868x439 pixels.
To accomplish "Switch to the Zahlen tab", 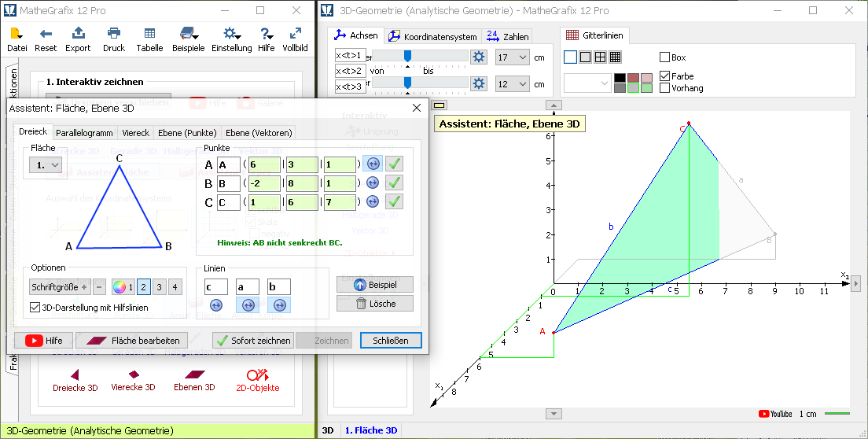I will (x=508, y=36).
